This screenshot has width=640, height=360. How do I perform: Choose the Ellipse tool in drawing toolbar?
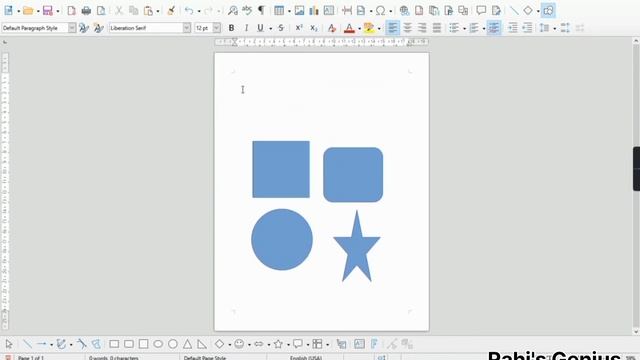coord(158,344)
